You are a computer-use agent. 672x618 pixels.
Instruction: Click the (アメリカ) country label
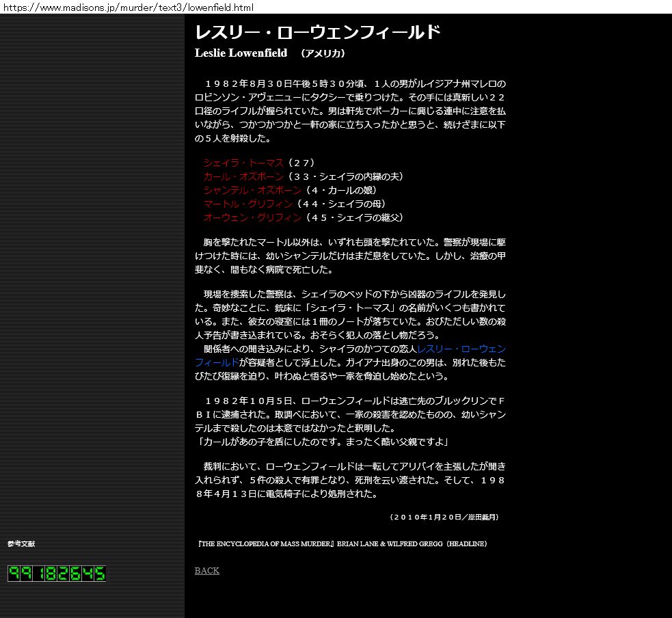point(323,53)
